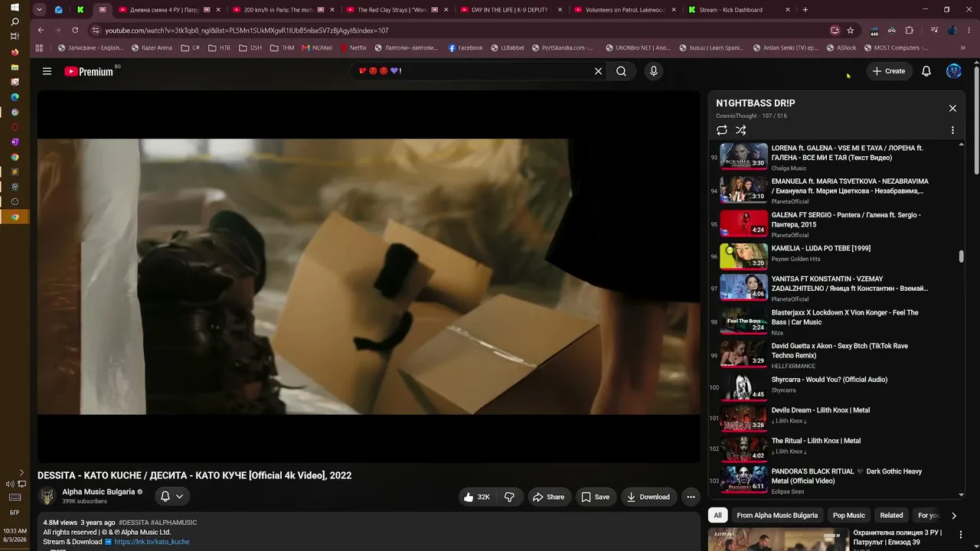This screenshot has height=551, width=980.
Task: Open the tab search dropdown arrow
Action: point(39,10)
